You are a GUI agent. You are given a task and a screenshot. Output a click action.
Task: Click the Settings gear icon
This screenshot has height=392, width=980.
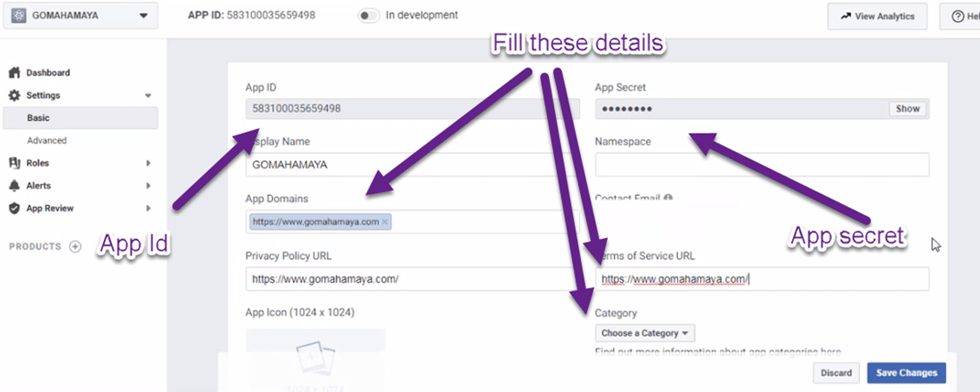click(x=14, y=95)
